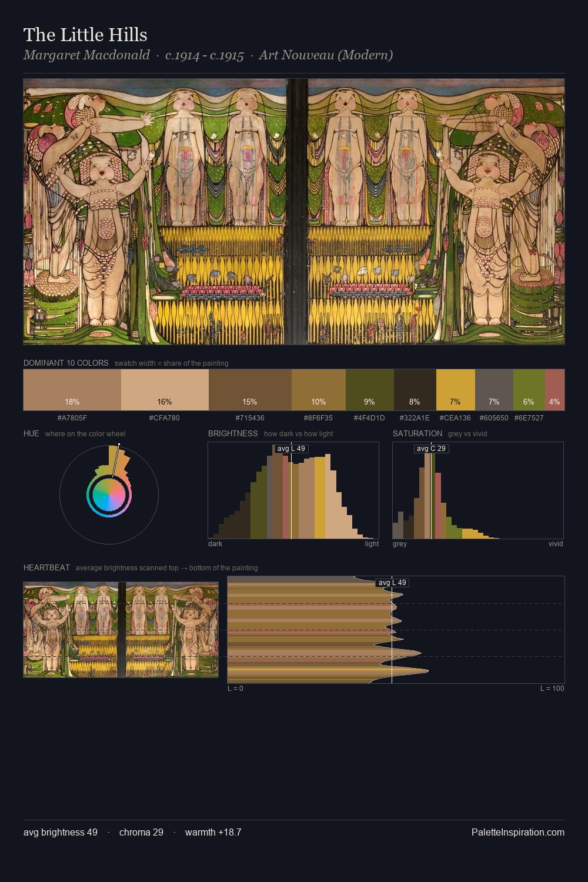588x882 pixels.
Task: Click the avg L 49 heartbeat label
Action: (392, 583)
